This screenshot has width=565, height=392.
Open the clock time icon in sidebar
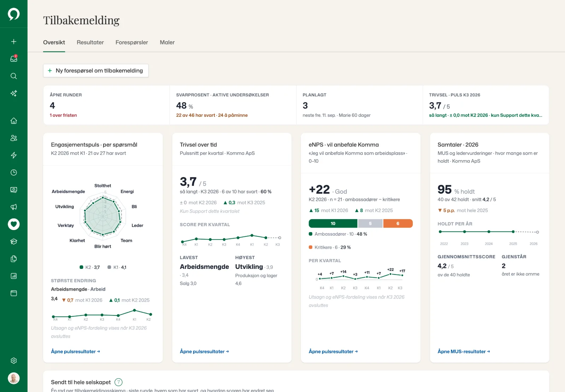pos(14,173)
